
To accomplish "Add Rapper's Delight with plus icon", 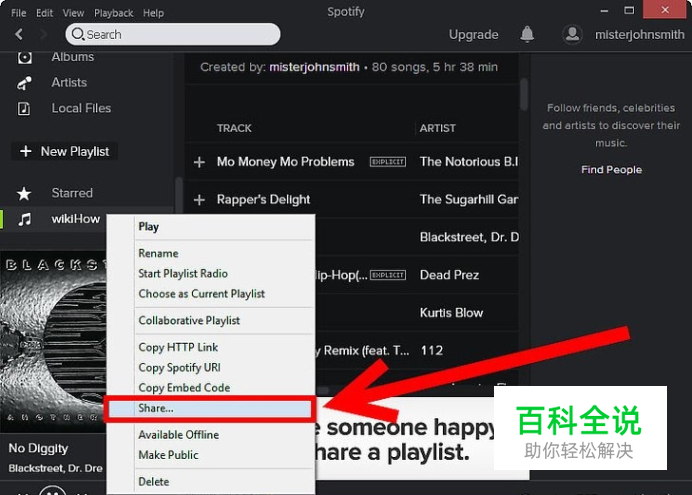I will (x=199, y=200).
